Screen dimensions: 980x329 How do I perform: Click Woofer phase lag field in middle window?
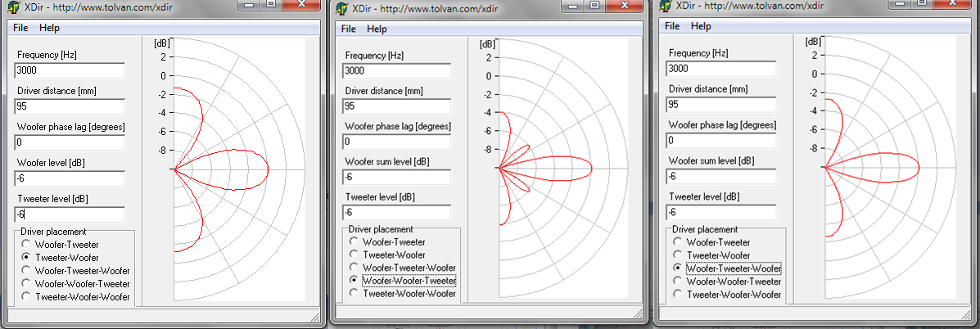pos(397,142)
